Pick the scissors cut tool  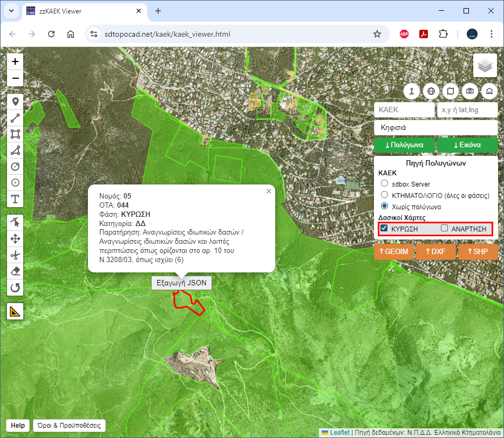click(15, 255)
